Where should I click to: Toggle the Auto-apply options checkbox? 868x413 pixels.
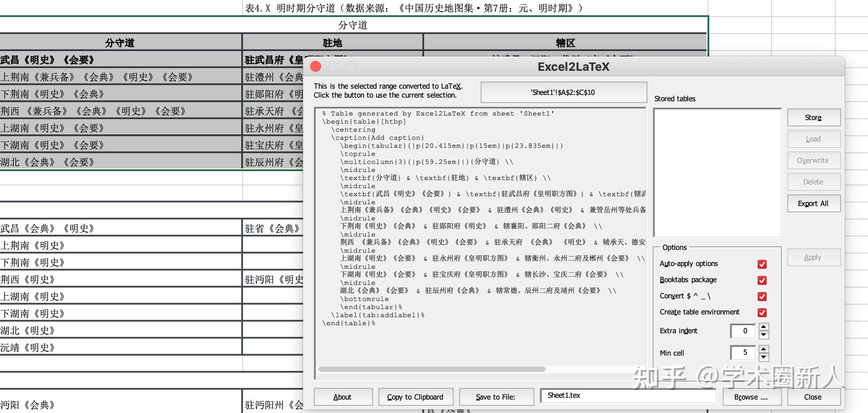762,264
